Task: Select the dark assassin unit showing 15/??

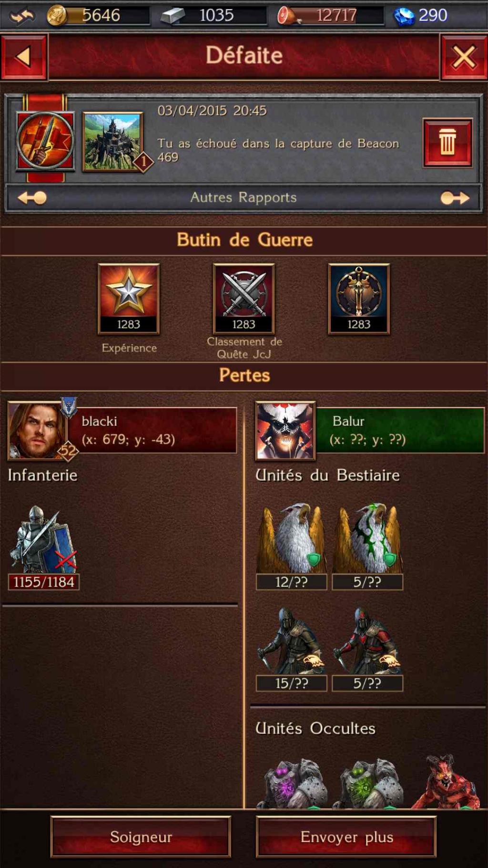Action: 291,649
